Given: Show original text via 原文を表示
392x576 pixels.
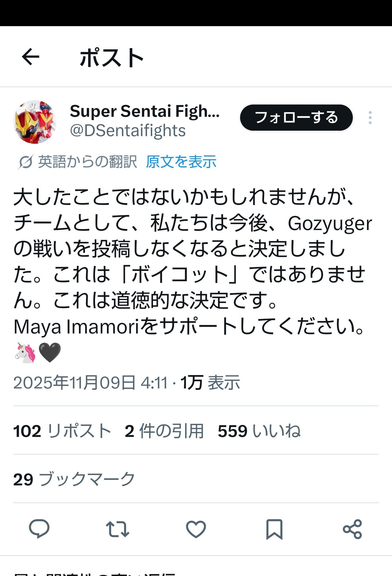Looking at the screenshot, I should (181, 162).
